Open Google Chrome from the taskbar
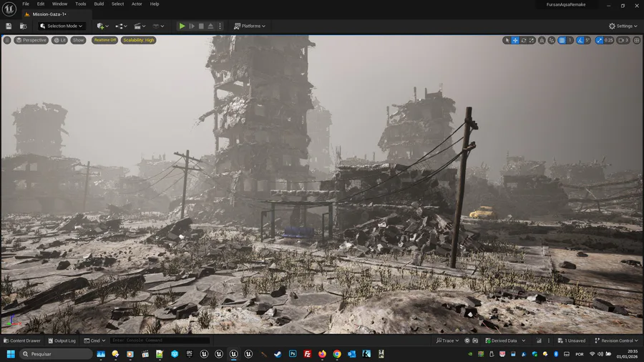This screenshot has height=362, width=644. tap(337, 354)
